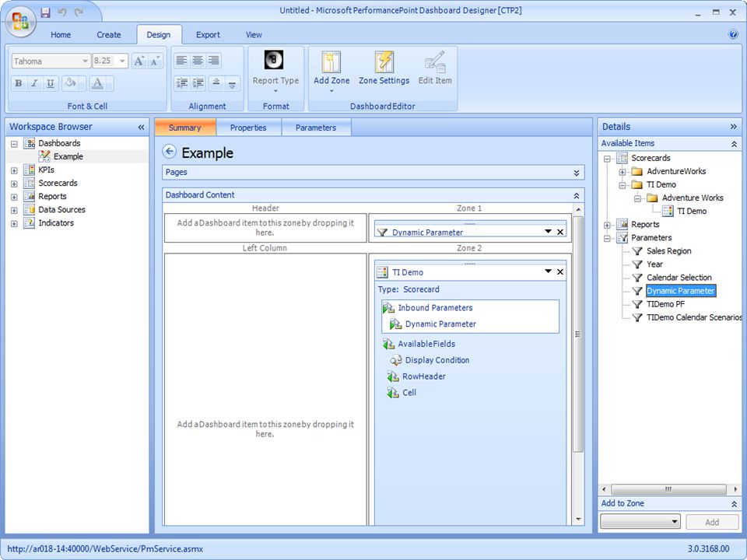747x560 pixels.
Task: Select the Summary tab
Action: [x=185, y=128]
